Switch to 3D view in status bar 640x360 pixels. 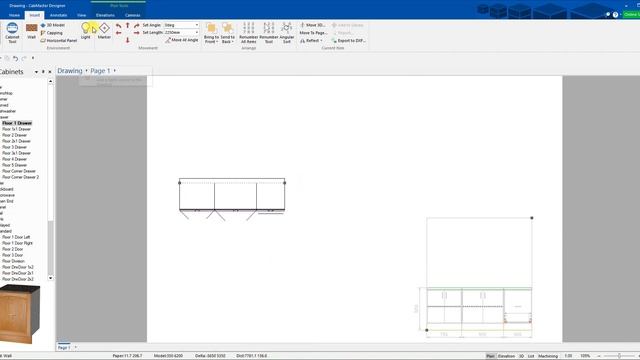click(521, 356)
